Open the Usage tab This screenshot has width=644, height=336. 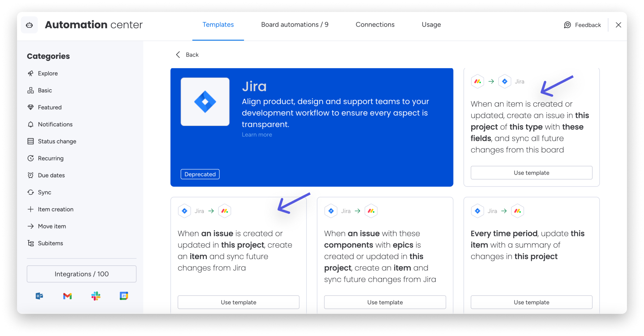[431, 25]
